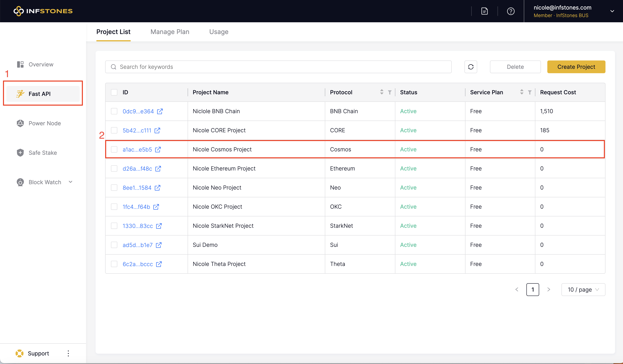Open Support three-dot options menu

68,353
